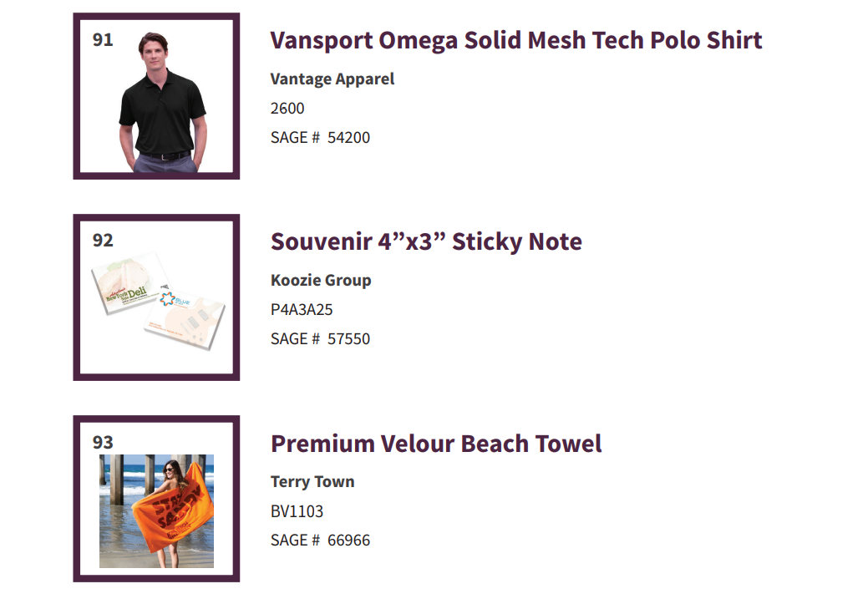Click SAGE number 66966

(x=320, y=541)
